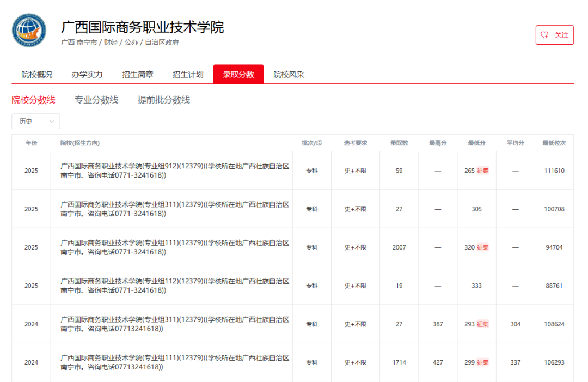Click the highest score 427
The height and width of the screenshot is (382, 588).
pyautogui.click(x=438, y=362)
